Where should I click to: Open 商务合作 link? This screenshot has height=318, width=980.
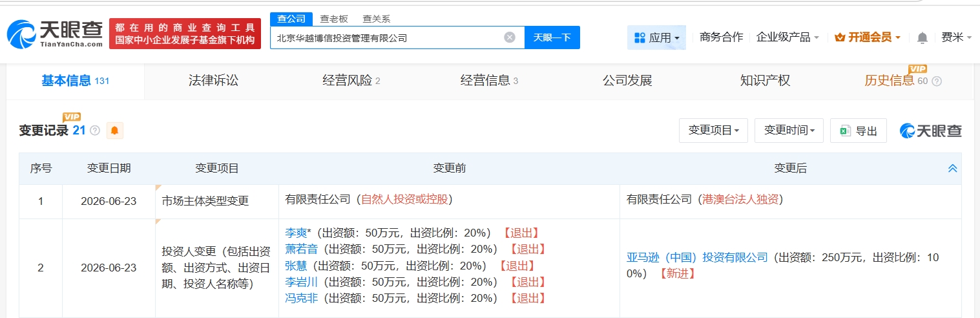tap(721, 37)
